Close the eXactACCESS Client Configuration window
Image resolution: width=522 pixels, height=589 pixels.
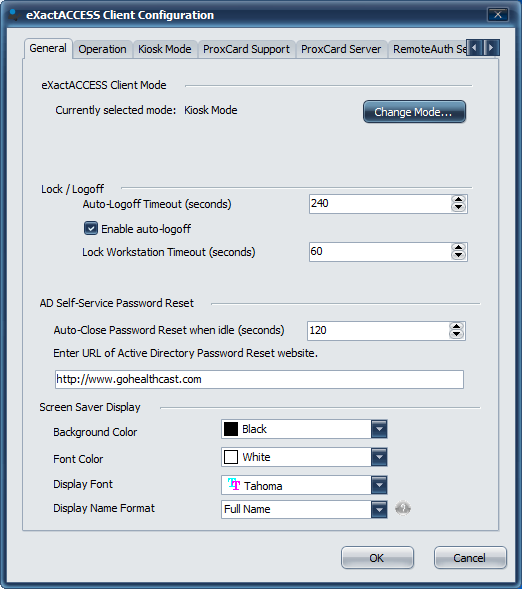click(x=498, y=15)
